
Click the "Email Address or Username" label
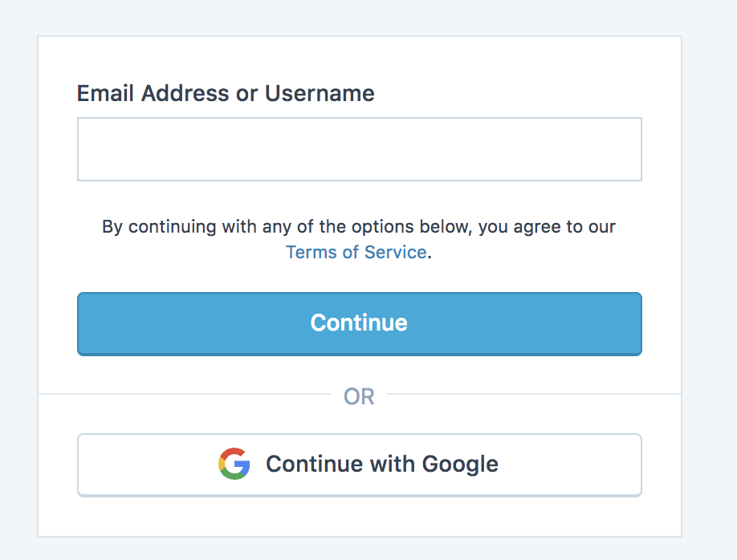click(226, 93)
